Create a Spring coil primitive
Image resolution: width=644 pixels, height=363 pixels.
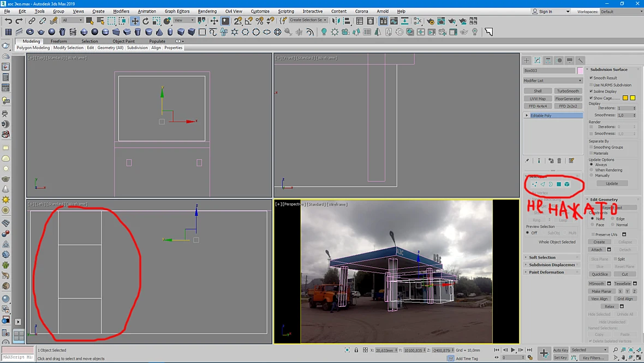[73, 32]
